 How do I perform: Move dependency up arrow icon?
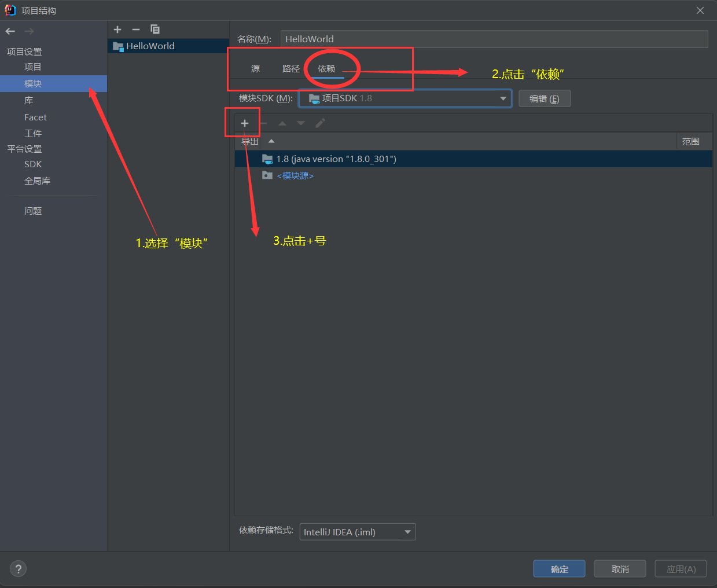point(282,123)
